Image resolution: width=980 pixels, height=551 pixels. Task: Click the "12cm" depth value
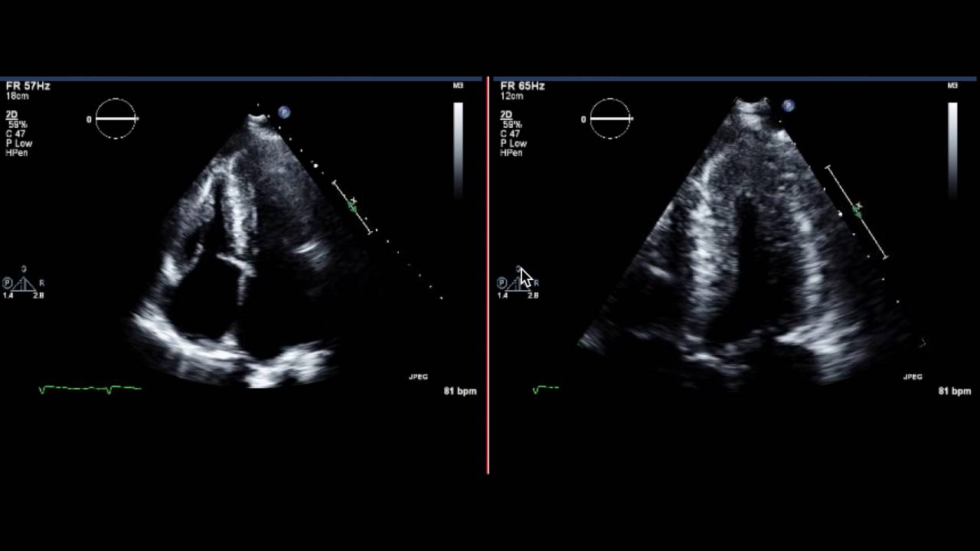[511, 96]
